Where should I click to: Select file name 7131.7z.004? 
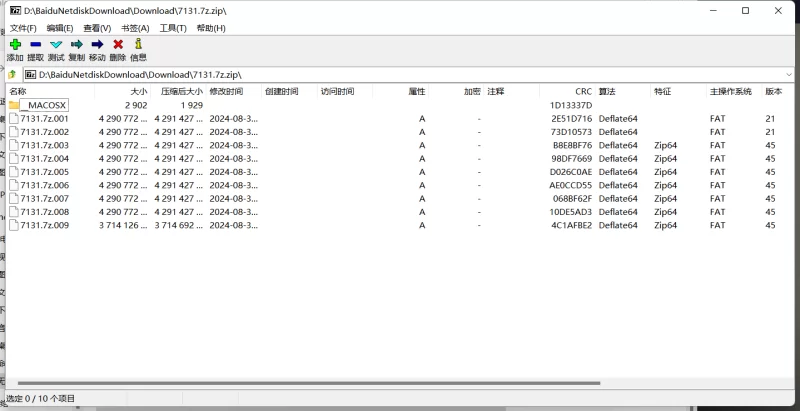coord(44,159)
